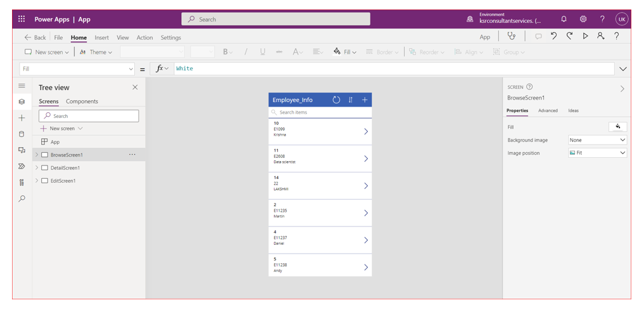Open the property selector dropdown showing Fill
The image size is (644, 312).
[x=77, y=69]
